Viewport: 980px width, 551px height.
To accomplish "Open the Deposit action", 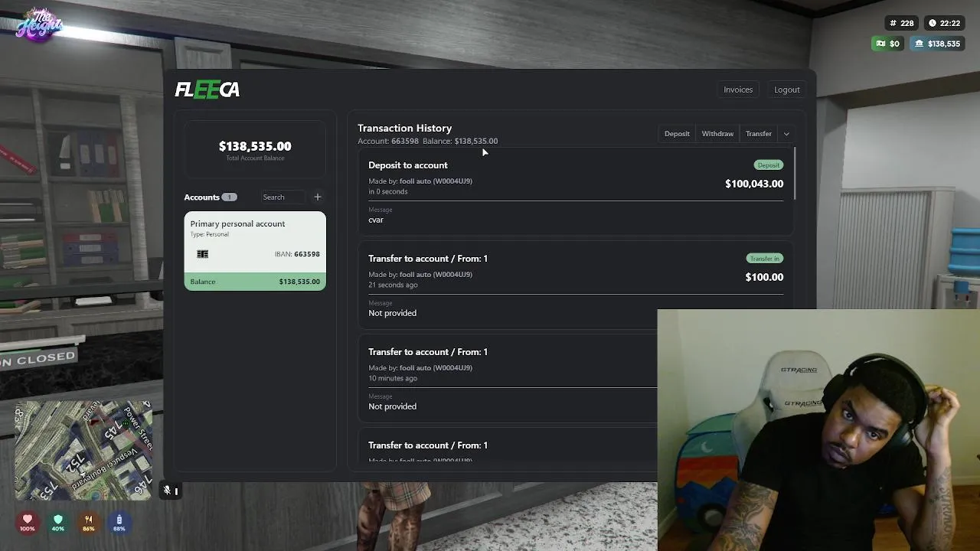I will (x=677, y=134).
